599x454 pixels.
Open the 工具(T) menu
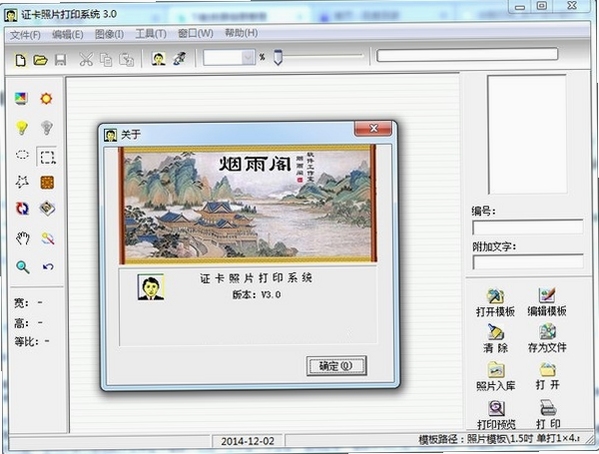tap(151, 34)
